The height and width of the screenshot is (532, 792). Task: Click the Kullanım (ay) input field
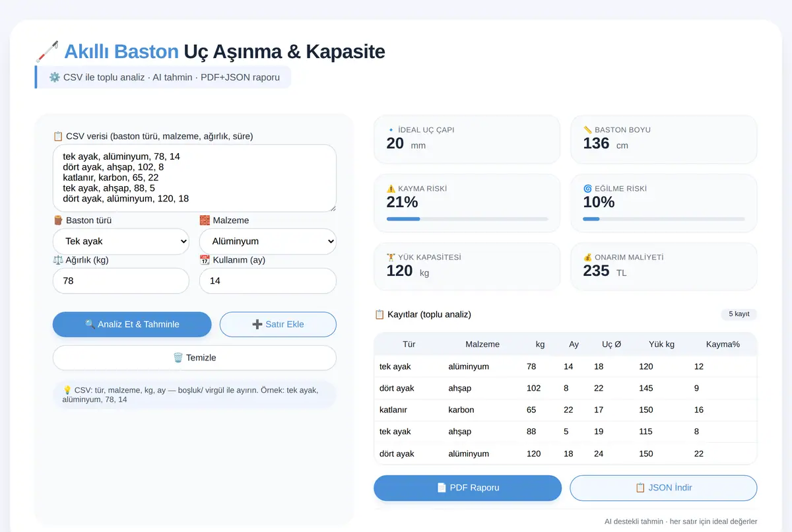(x=268, y=281)
